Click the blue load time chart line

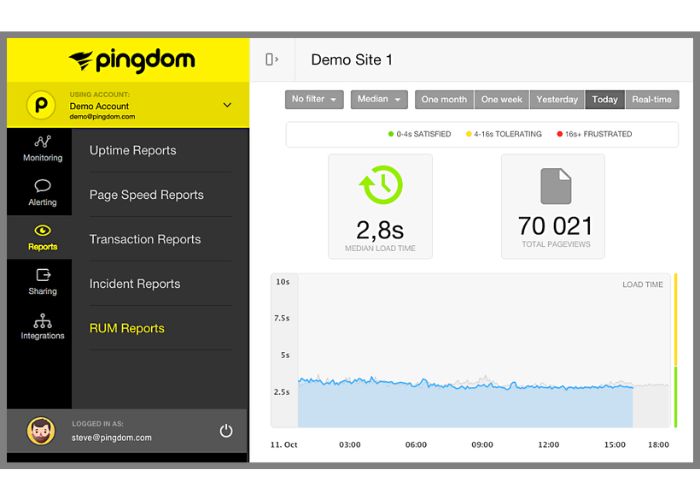point(465,384)
